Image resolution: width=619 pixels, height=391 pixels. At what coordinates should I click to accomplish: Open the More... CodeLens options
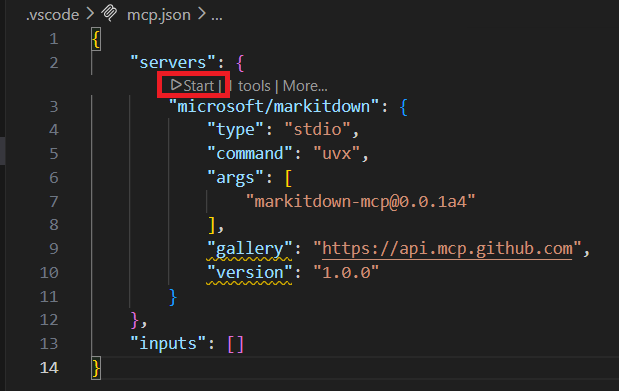(305, 86)
